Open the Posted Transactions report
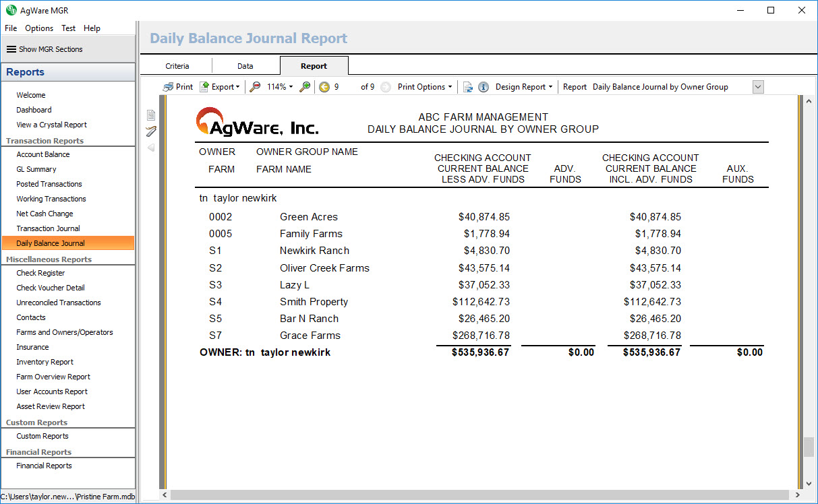 pos(49,184)
